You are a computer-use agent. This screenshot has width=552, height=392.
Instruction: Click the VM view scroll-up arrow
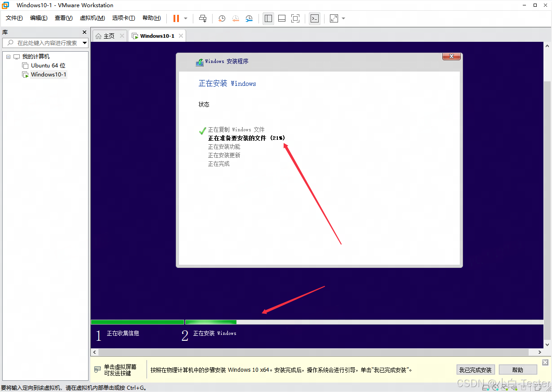coord(547,46)
